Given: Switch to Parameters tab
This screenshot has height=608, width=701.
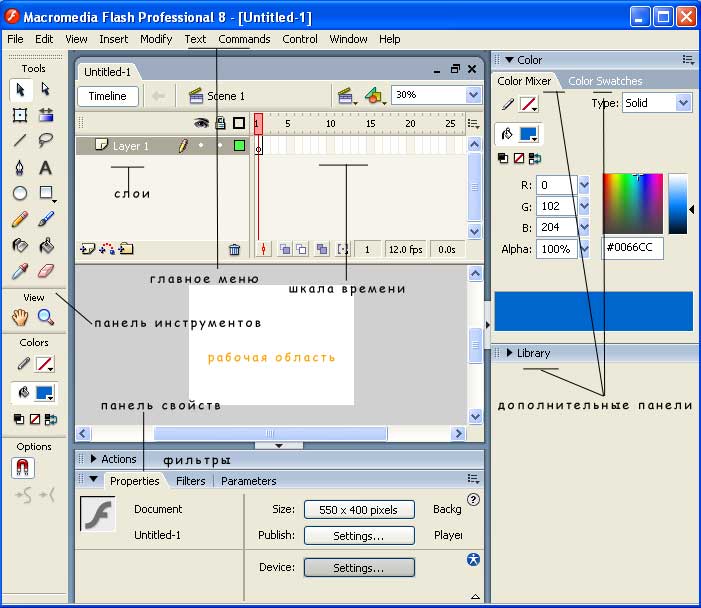Looking at the screenshot, I should 249,481.
